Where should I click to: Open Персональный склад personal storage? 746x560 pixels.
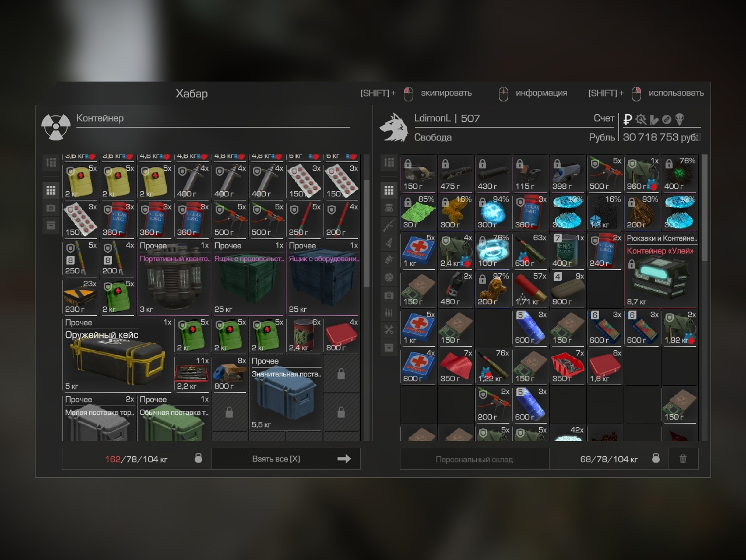[474, 459]
